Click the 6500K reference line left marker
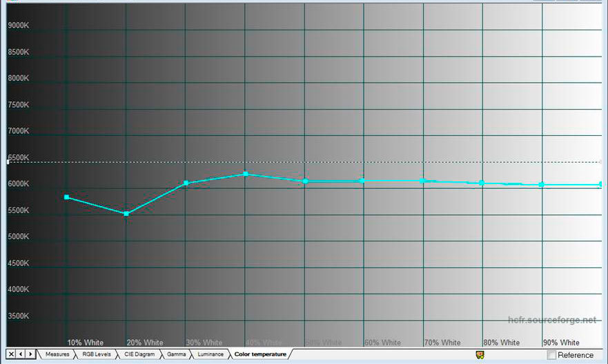 (8, 162)
